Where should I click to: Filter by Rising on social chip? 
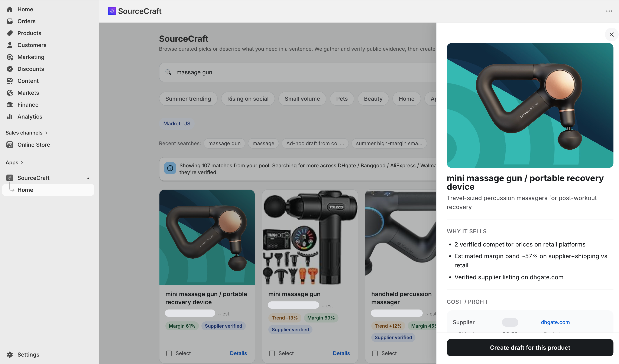248,99
